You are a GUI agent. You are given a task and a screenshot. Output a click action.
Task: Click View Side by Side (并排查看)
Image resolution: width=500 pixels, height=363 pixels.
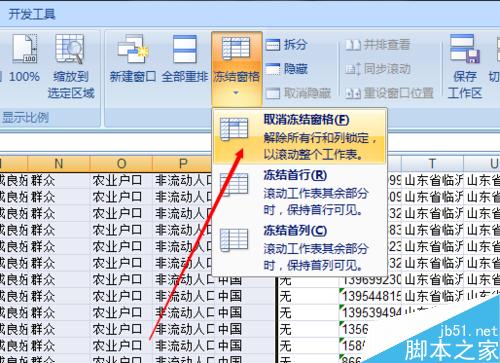coord(378,44)
